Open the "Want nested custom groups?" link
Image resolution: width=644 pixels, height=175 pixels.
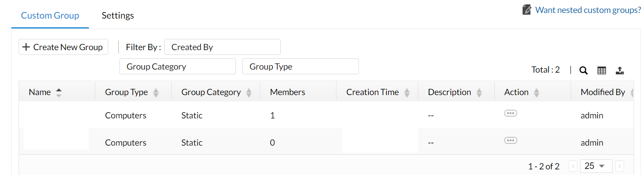588,10
